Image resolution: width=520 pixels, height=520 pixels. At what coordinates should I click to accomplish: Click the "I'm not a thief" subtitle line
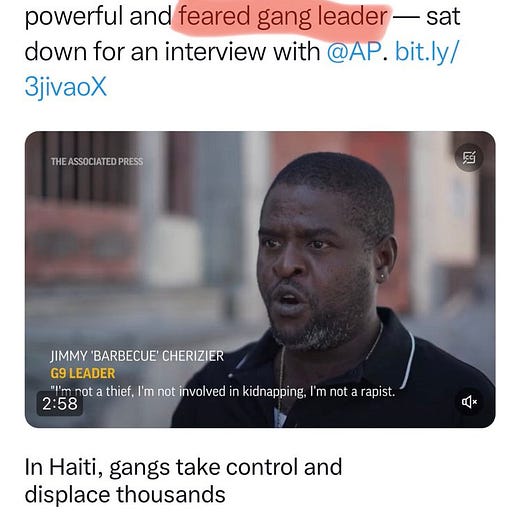223,392
